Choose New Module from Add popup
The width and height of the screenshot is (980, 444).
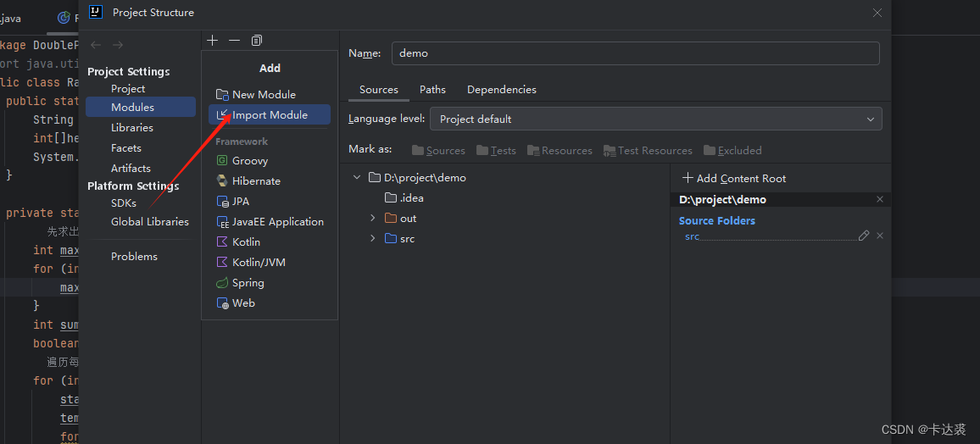pos(270,94)
